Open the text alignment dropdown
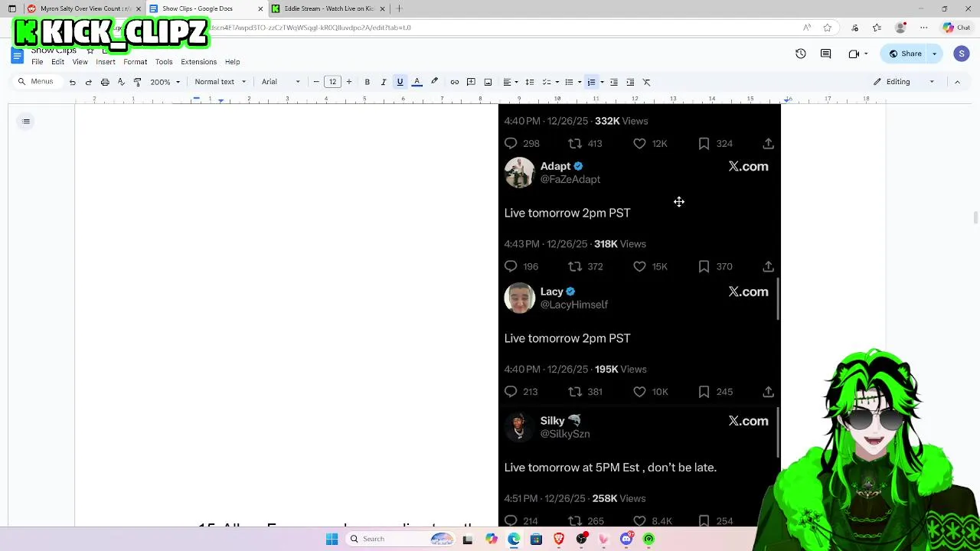 coord(510,82)
